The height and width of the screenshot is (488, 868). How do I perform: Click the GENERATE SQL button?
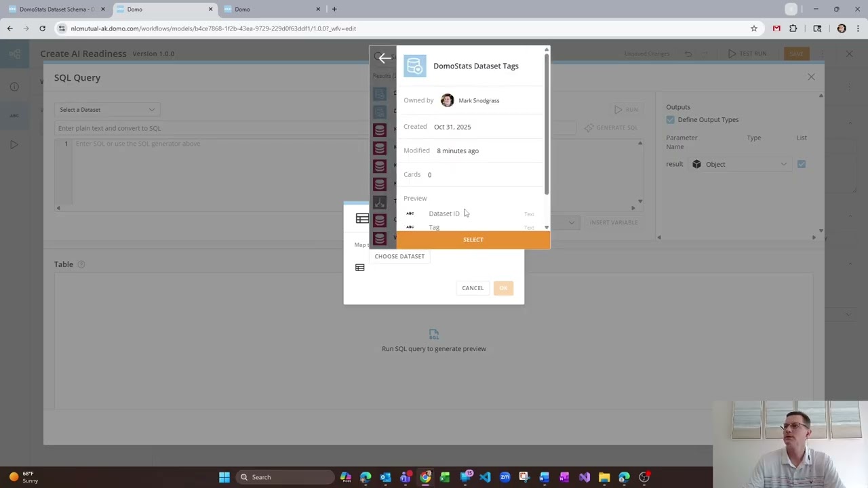pyautogui.click(x=611, y=127)
